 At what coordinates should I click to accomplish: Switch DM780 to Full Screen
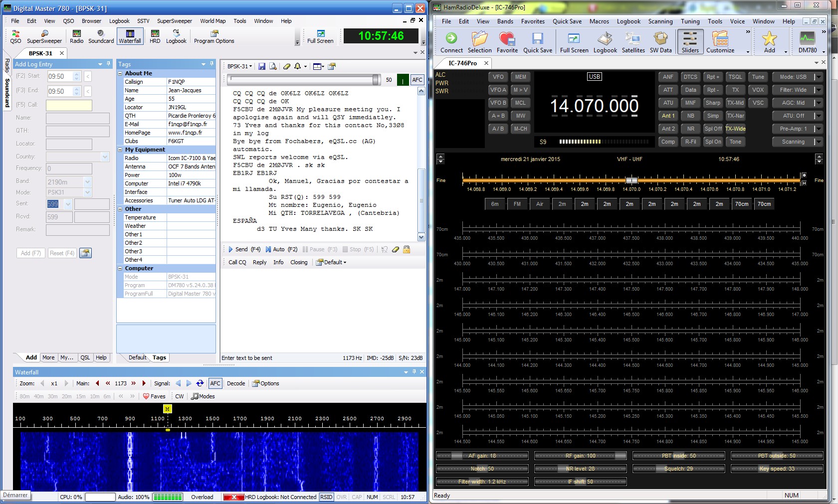320,37
